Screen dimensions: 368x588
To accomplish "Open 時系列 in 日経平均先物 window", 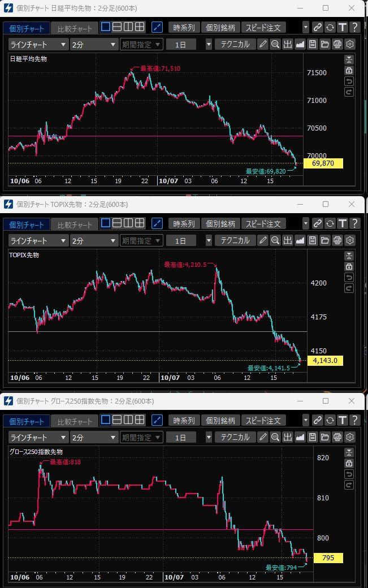I will coord(184,28).
